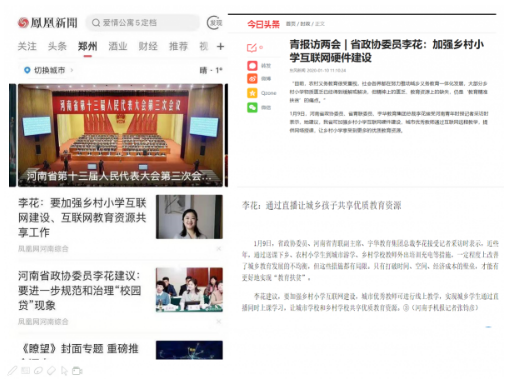Viewport: 507px width, 389px height.
Task: Click the red 转发 repost icon
Action: pos(252,65)
